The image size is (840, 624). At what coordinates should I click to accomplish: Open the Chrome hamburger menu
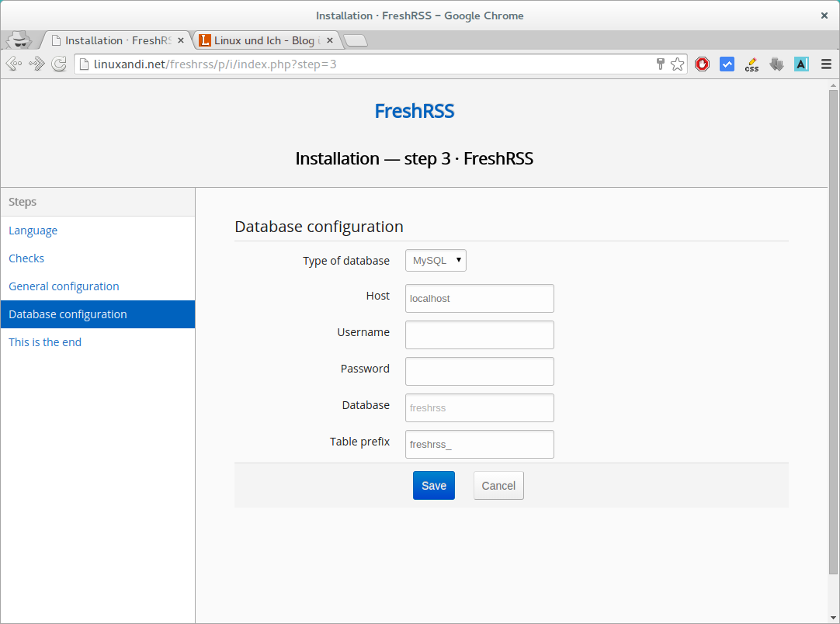[826, 64]
